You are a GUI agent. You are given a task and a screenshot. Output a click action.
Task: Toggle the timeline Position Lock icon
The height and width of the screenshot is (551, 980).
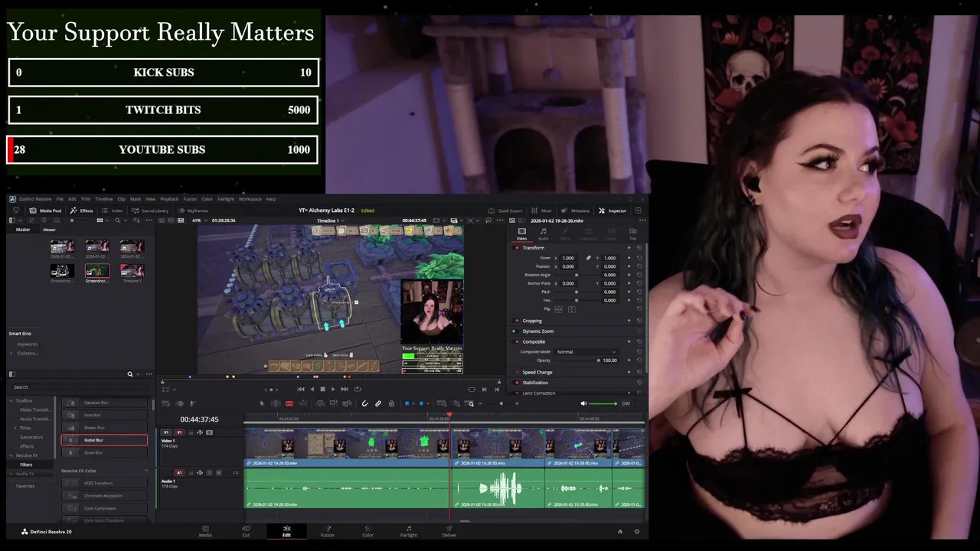pyautogui.click(x=391, y=403)
